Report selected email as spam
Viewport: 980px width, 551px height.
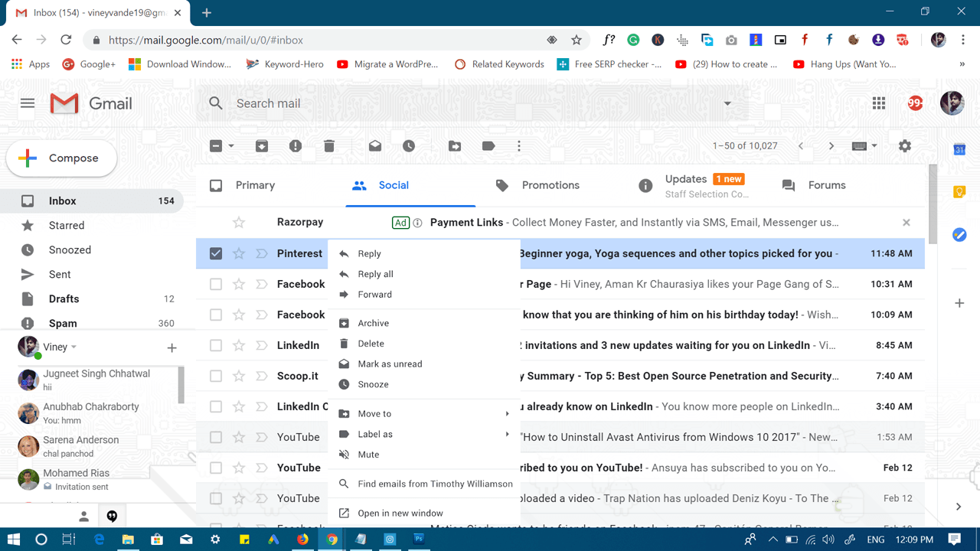pos(296,145)
